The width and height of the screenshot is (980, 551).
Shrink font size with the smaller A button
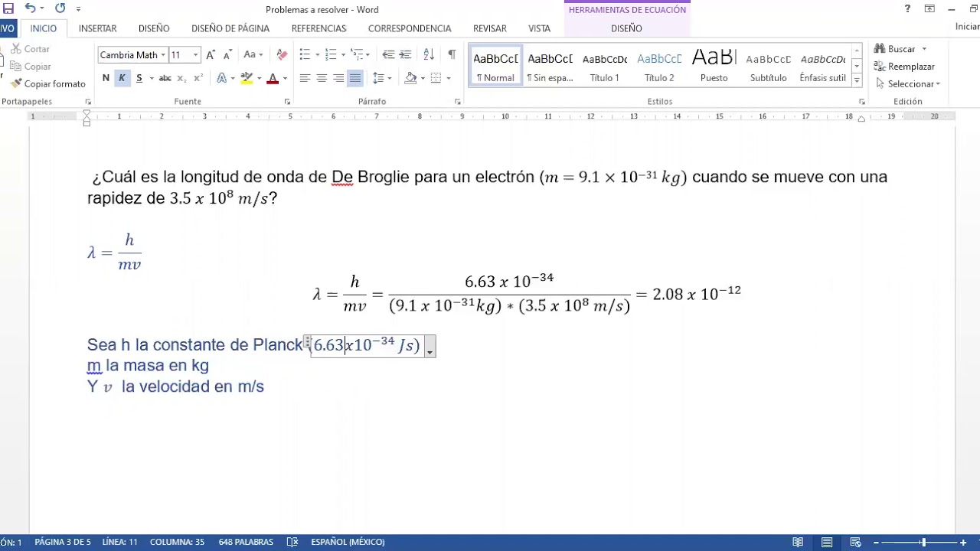(227, 55)
